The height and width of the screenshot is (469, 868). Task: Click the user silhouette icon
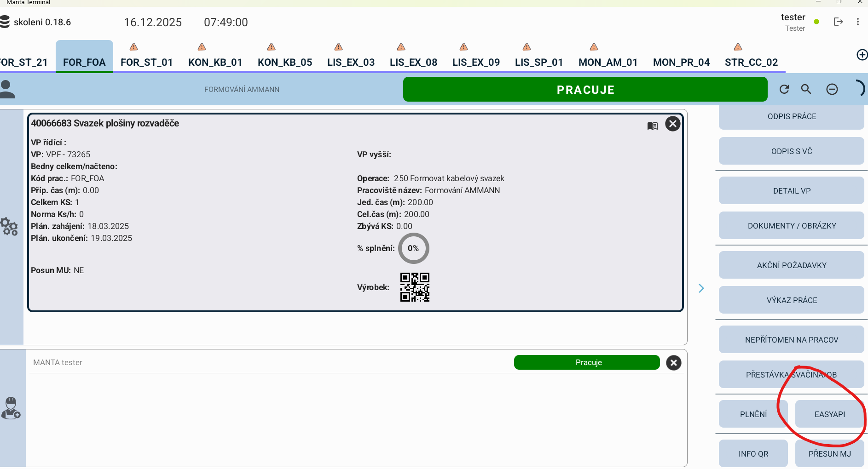pos(7,89)
